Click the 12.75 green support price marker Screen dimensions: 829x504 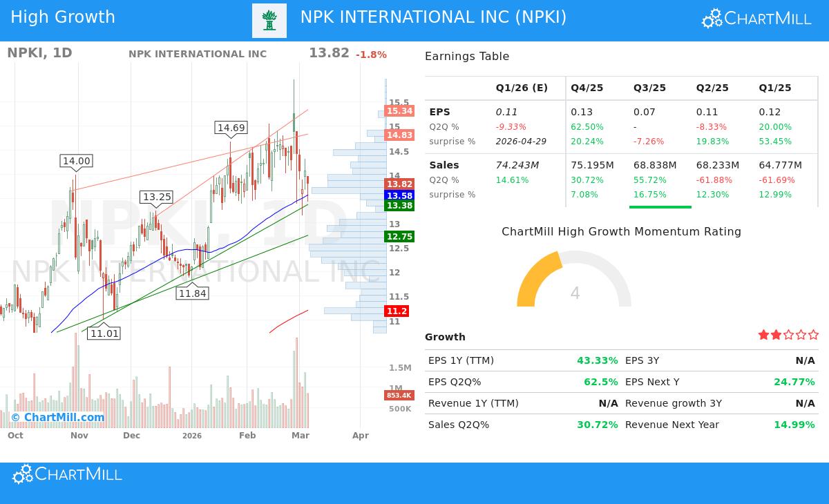(399, 237)
